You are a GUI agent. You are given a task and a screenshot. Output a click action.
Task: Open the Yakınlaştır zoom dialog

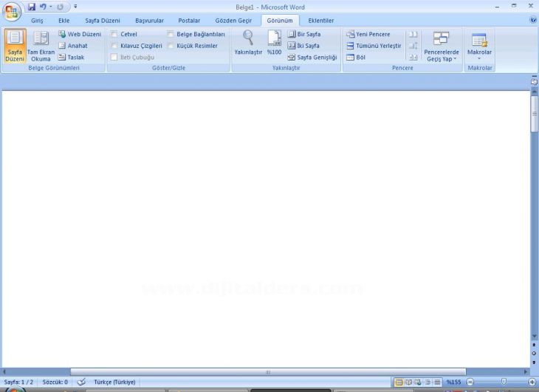(248, 43)
